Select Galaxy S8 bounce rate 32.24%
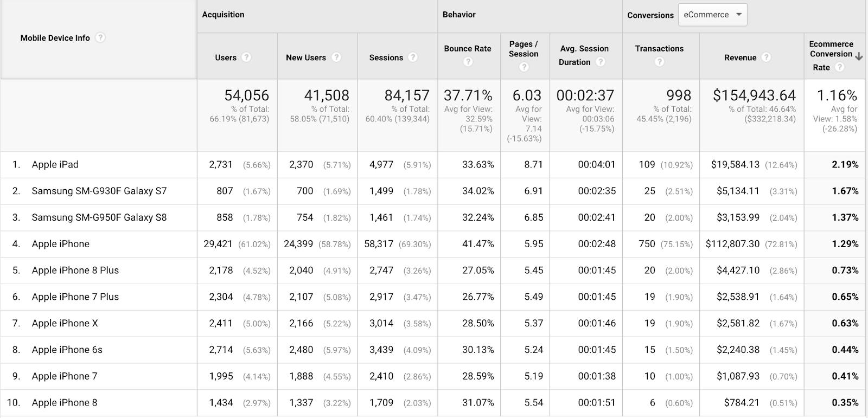Viewport: 868px width, 418px height. tap(478, 217)
